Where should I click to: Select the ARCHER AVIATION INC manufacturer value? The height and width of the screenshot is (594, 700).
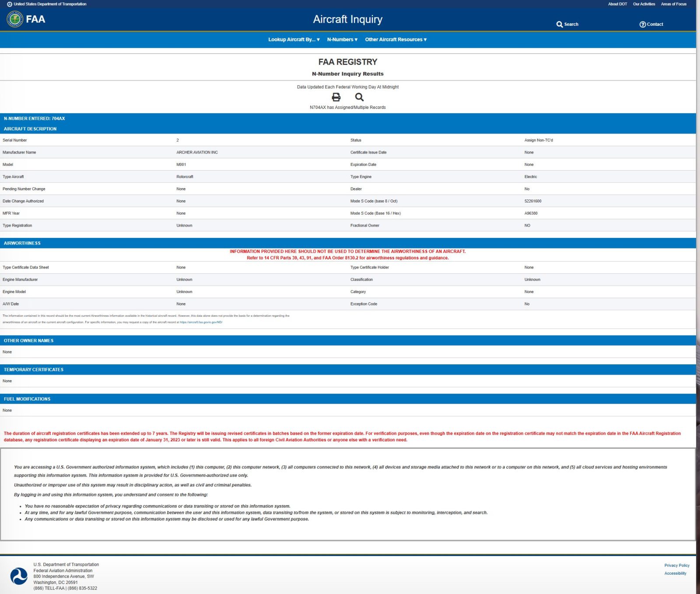(197, 152)
